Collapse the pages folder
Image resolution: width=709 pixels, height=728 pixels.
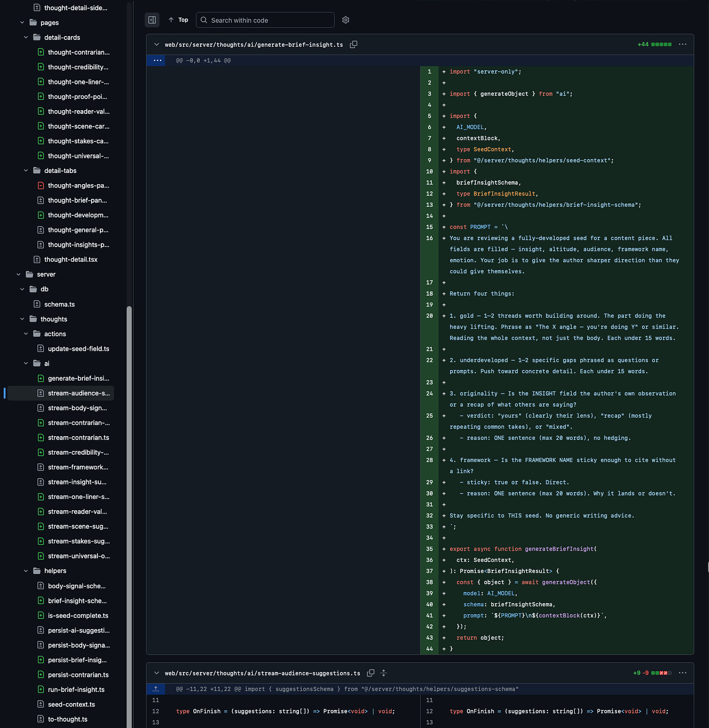coord(22,22)
